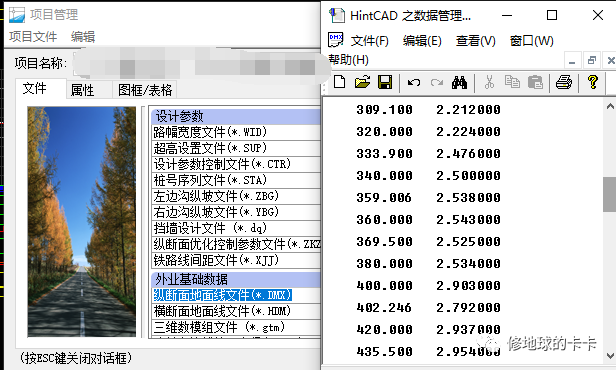The height and width of the screenshot is (370, 616).
Task: Click the 设计参数 section header
Action: pos(236,116)
